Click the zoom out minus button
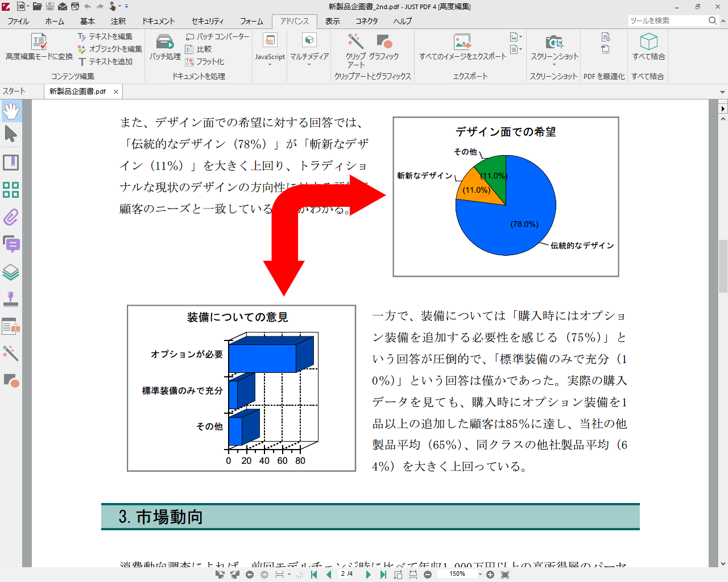The width and height of the screenshot is (728, 582). 428,575
